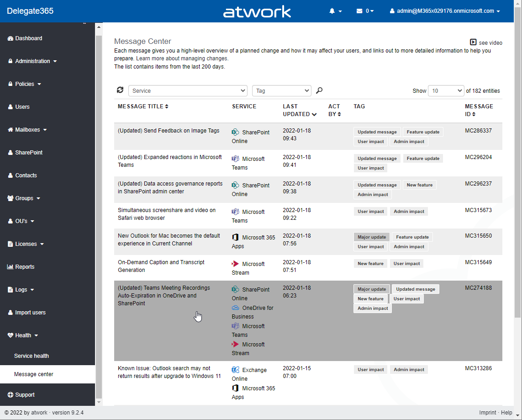
Task: Change the Show entries count dropdown
Action: [446, 91]
